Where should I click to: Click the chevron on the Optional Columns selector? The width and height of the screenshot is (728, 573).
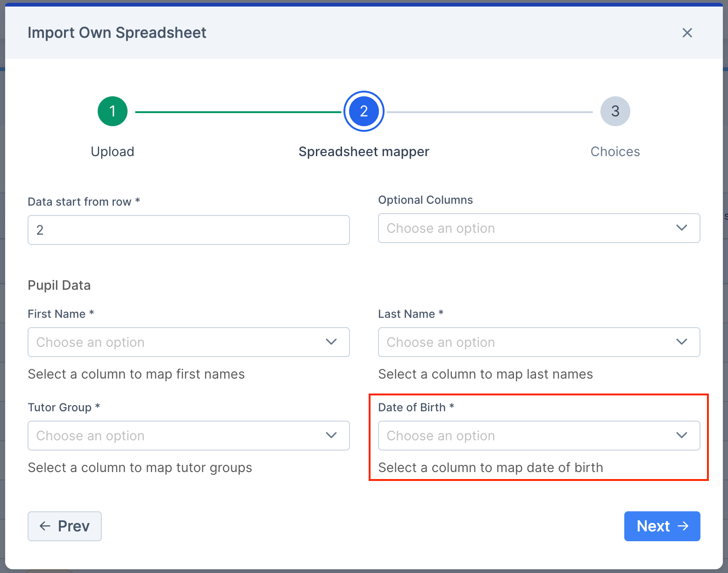(681, 228)
